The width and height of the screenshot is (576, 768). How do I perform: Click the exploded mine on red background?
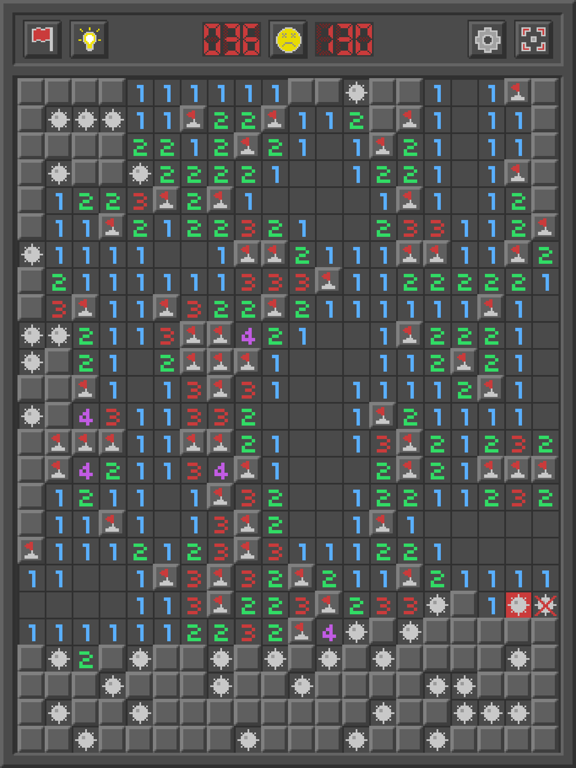coord(518,606)
